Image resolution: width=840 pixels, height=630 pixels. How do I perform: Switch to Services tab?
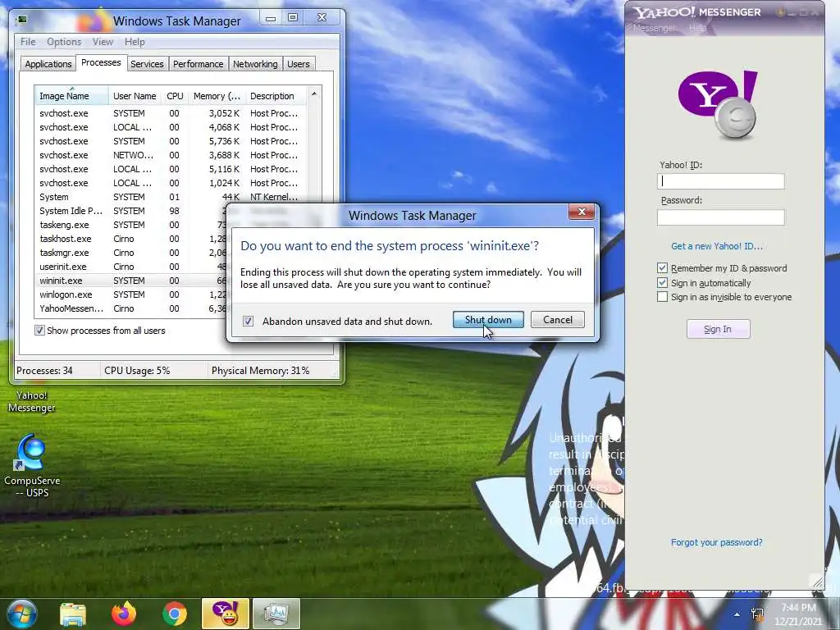pos(147,64)
